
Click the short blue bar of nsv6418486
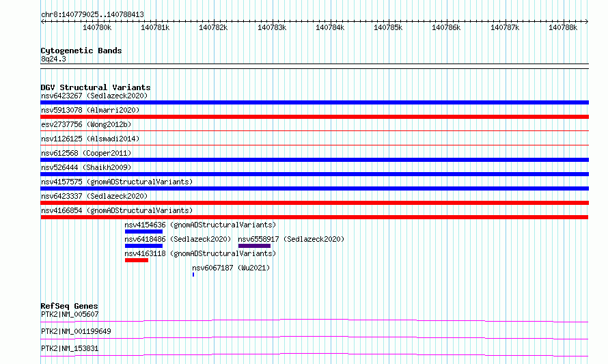[144, 246]
